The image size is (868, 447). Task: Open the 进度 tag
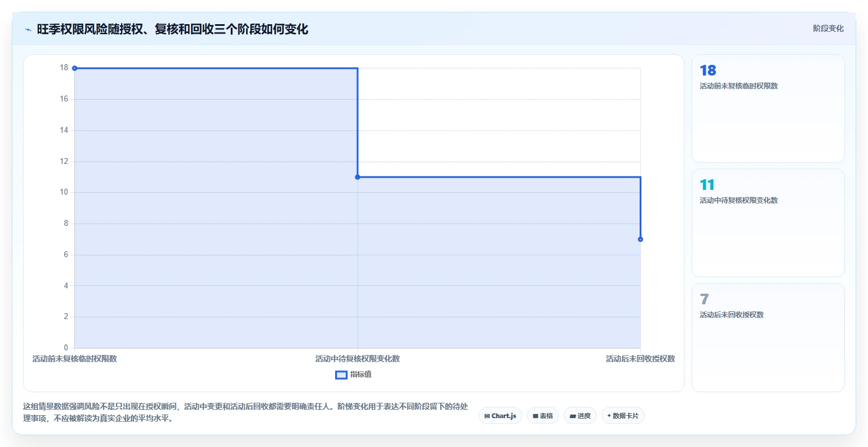(x=580, y=416)
